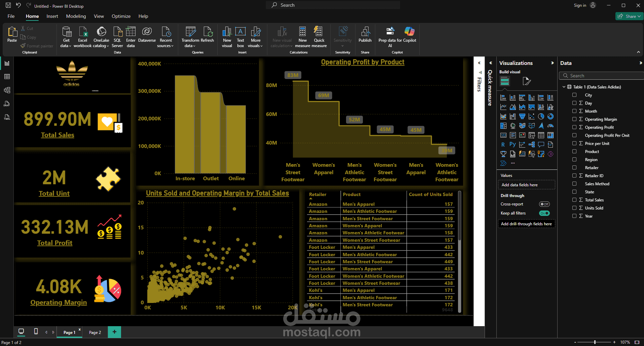Select the Scatter chart visual icon

tap(531, 117)
